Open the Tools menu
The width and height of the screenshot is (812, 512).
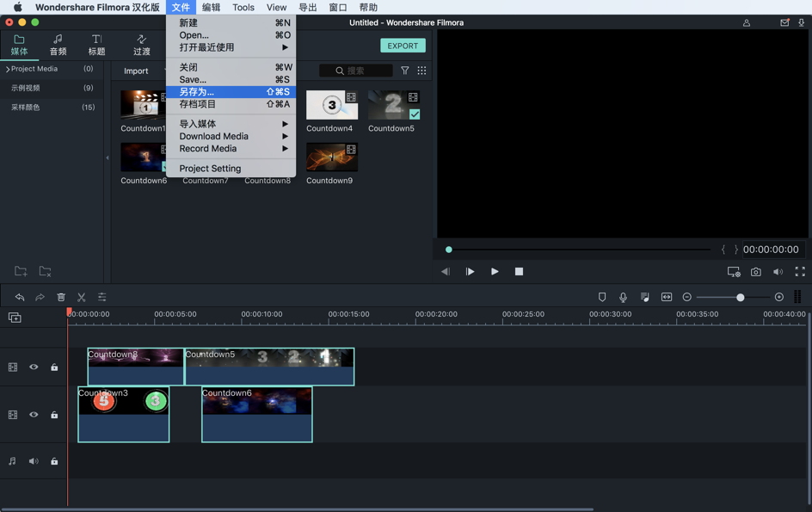pyautogui.click(x=243, y=7)
